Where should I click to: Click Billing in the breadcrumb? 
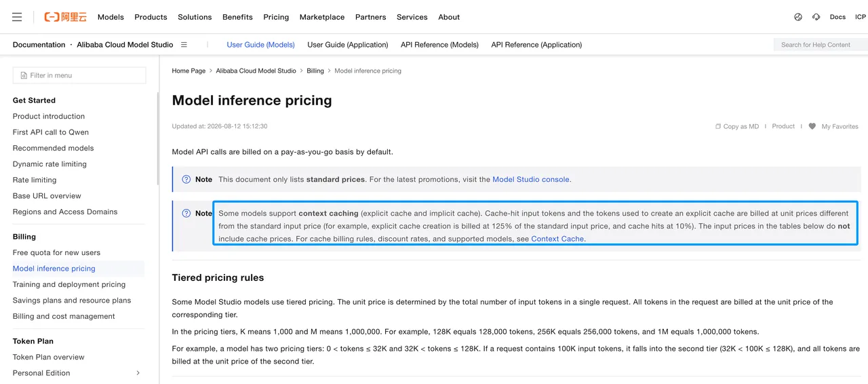[x=315, y=71]
